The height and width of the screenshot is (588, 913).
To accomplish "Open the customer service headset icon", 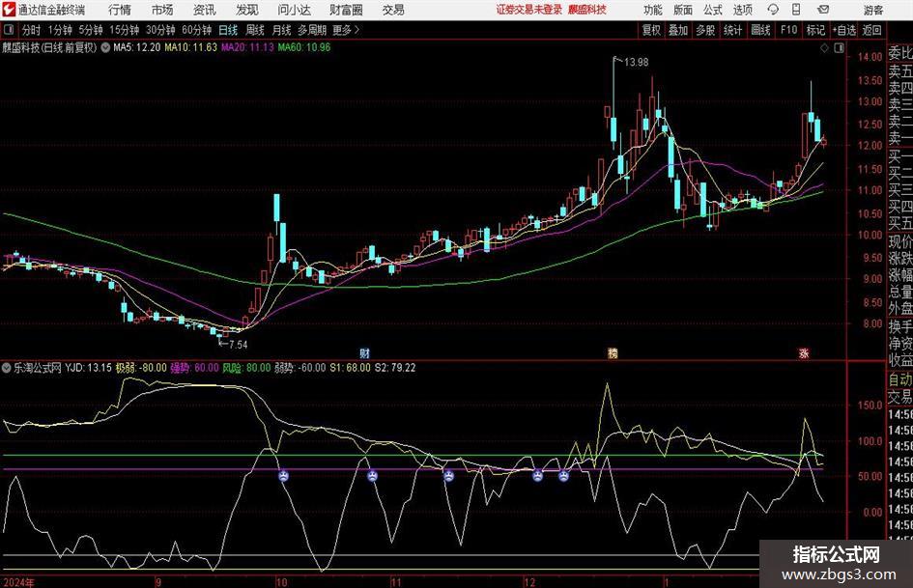I will coord(773,10).
